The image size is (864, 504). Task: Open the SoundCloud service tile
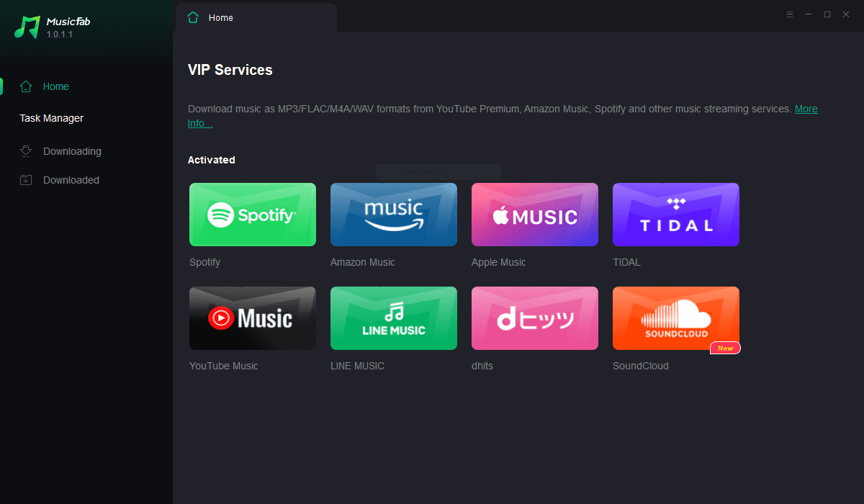[676, 318]
